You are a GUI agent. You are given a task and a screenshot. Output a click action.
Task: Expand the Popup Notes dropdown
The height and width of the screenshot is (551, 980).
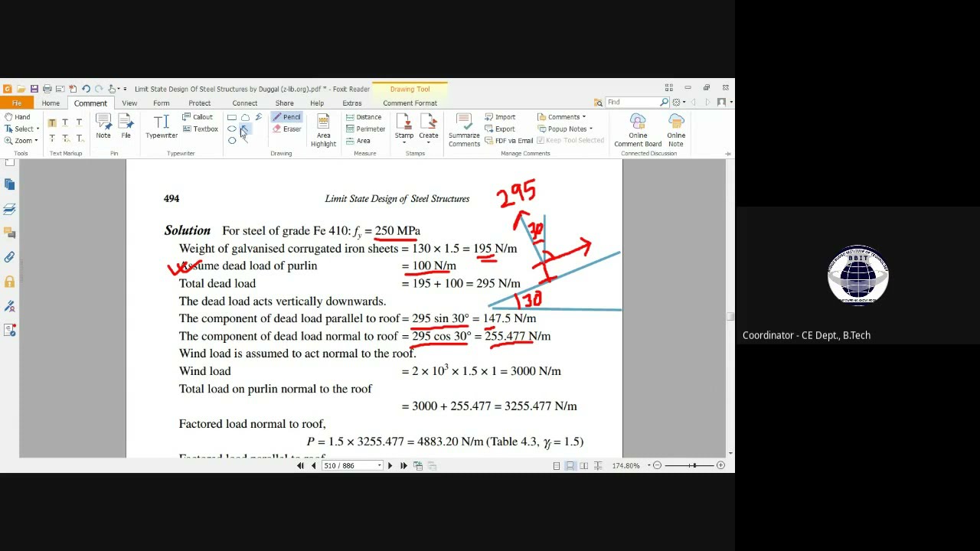coord(565,129)
